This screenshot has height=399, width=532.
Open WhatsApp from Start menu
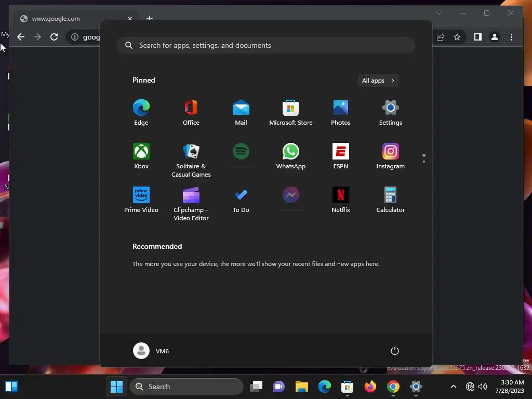click(x=291, y=156)
